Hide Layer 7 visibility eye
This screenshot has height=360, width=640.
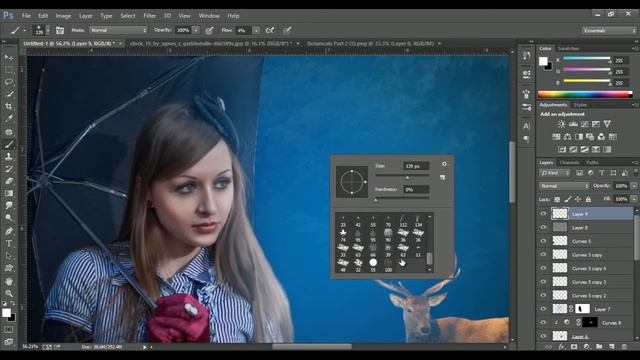[x=543, y=309]
